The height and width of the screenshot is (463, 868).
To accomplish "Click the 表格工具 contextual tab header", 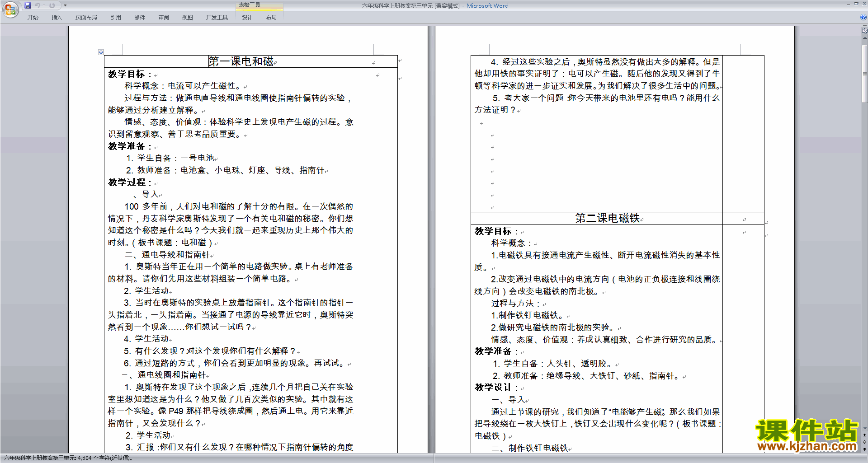I will [250, 5].
